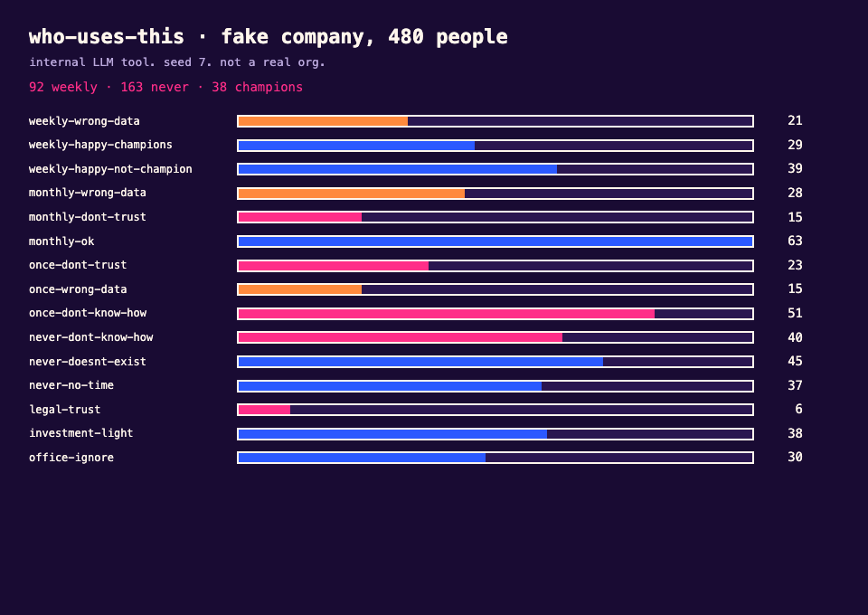868x615 pixels.
Task: Click the monthly-dont-trust pink bar
Action: point(300,217)
